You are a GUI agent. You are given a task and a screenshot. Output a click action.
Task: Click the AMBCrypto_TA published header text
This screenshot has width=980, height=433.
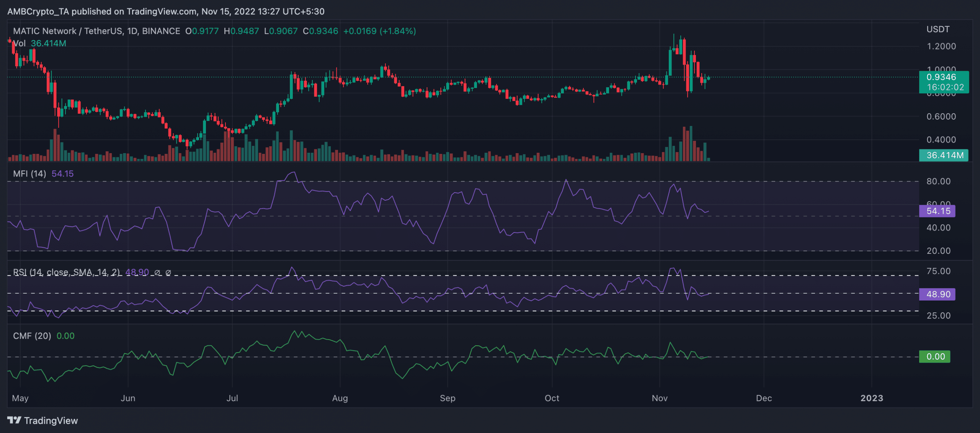tap(166, 11)
